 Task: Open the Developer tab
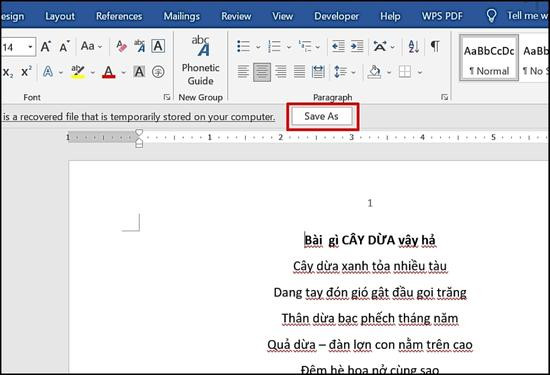(336, 16)
